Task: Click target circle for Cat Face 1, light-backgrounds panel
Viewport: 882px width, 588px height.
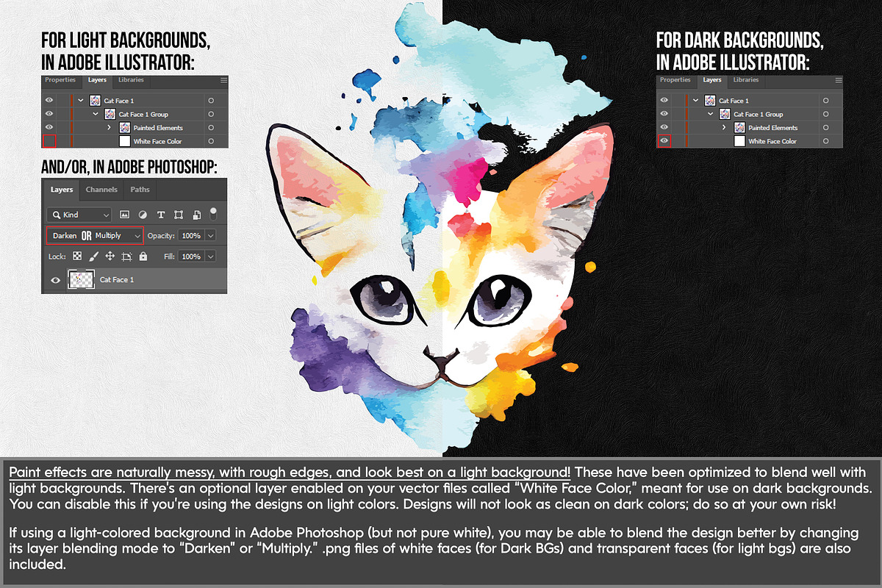Action: pos(211,101)
